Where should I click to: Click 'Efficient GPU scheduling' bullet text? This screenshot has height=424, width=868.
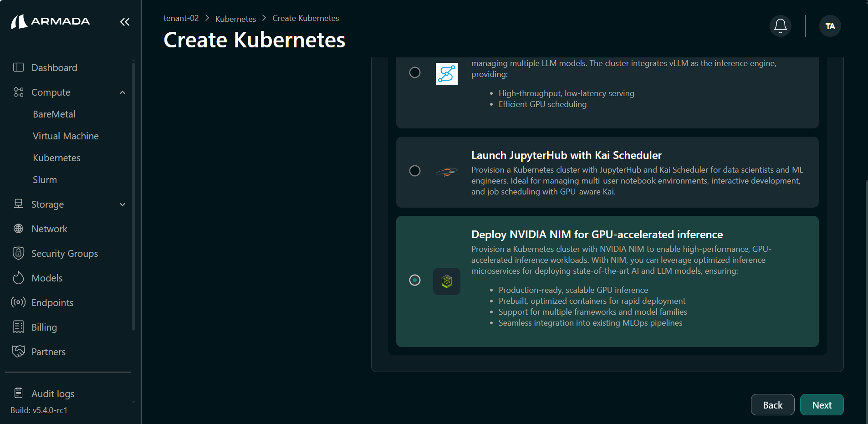click(x=542, y=104)
